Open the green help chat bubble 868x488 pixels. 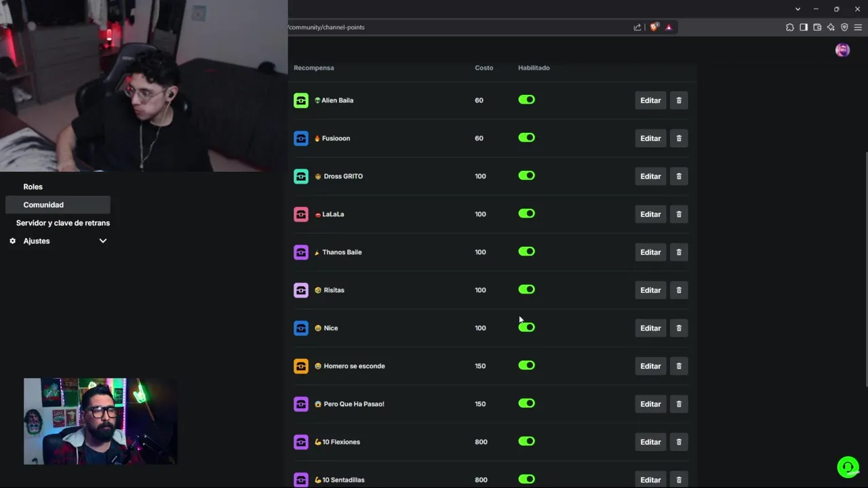[x=848, y=467]
